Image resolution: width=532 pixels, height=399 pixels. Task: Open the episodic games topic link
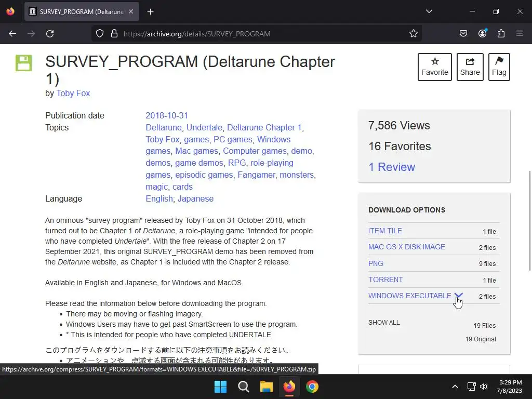[x=204, y=175]
